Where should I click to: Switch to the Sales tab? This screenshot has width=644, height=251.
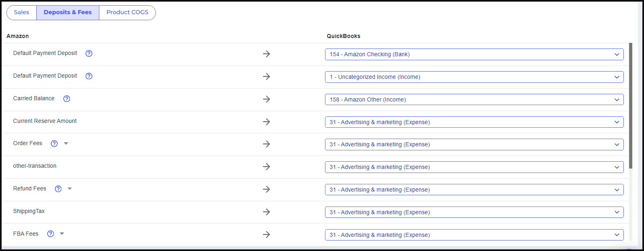(x=22, y=13)
